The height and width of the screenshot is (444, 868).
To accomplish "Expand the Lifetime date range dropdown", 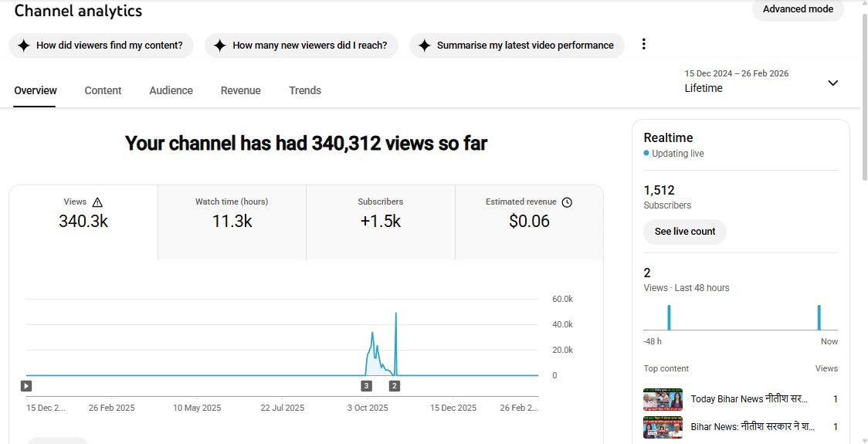I will click(832, 83).
